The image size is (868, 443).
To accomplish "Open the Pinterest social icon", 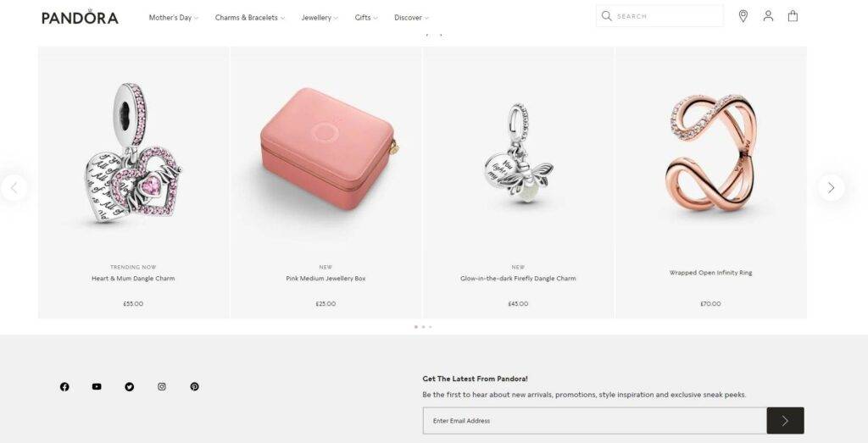I will tap(194, 386).
